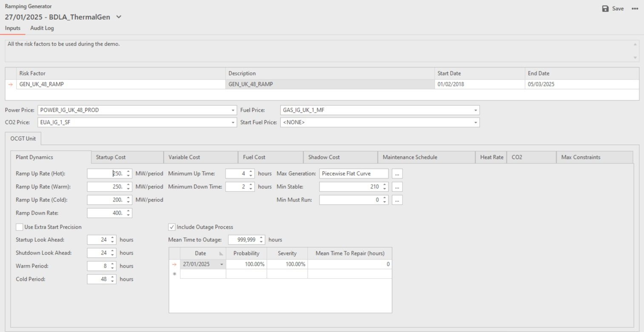
Task: Toggle Use Extra Start Precision checkbox
Action: [20, 227]
